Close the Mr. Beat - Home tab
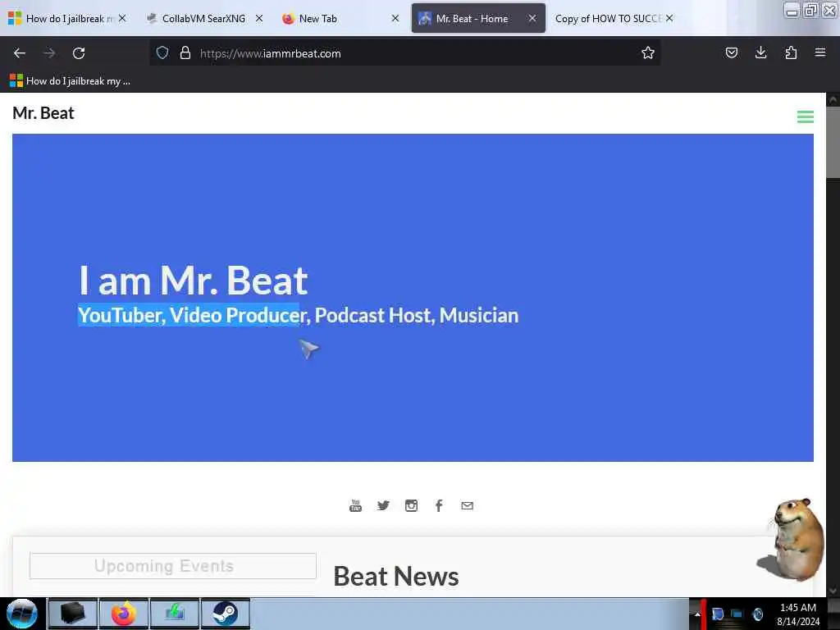This screenshot has width=840, height=630. 532,18
